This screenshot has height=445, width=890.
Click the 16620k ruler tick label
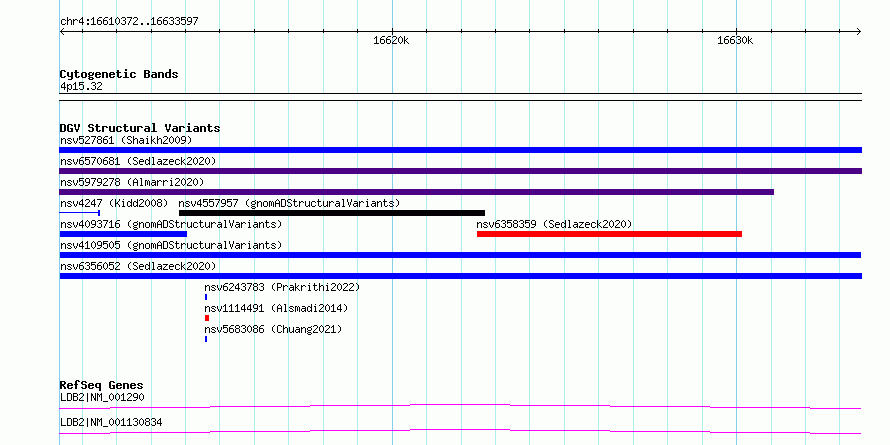[x=391, y=40]
